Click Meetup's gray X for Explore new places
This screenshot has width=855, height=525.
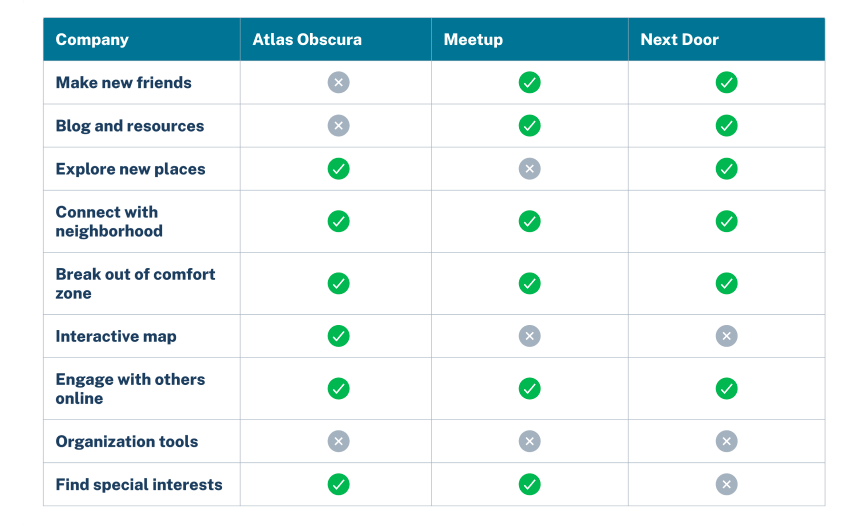529,168
